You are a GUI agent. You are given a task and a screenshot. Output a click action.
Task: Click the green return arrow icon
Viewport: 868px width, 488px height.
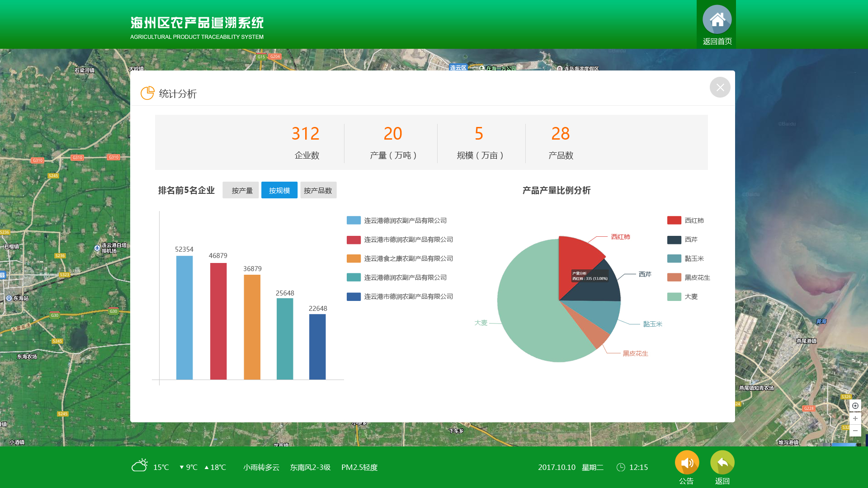(x=722, y=462)
